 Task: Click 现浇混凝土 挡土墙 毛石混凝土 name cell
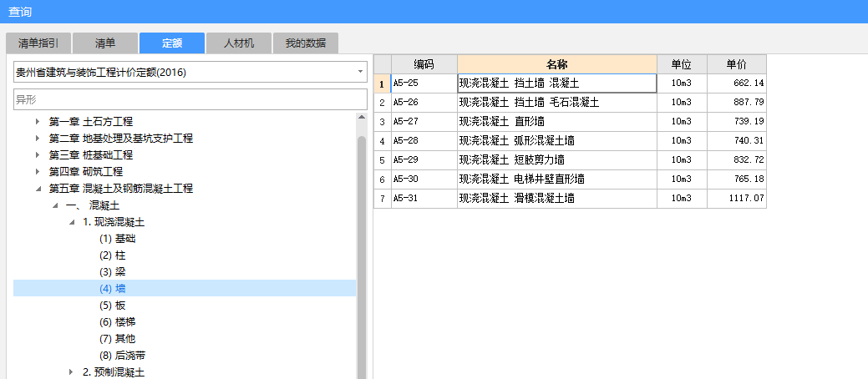557,103
